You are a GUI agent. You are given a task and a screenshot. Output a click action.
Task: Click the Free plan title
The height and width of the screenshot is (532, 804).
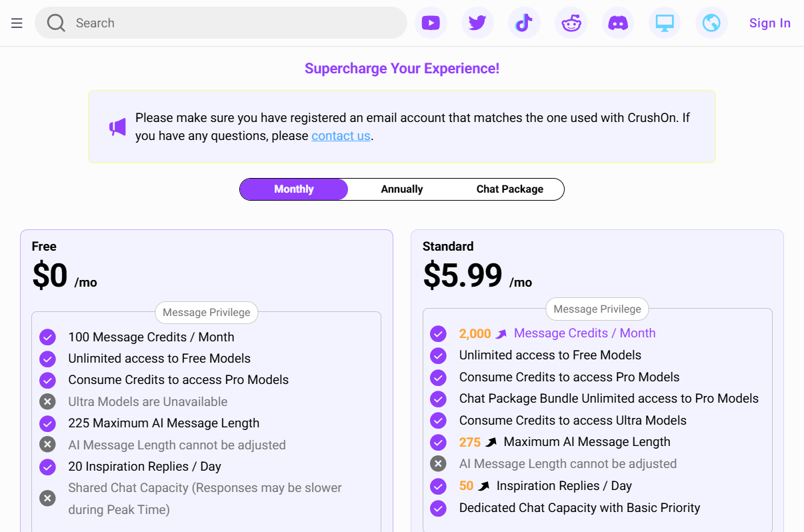44,247
